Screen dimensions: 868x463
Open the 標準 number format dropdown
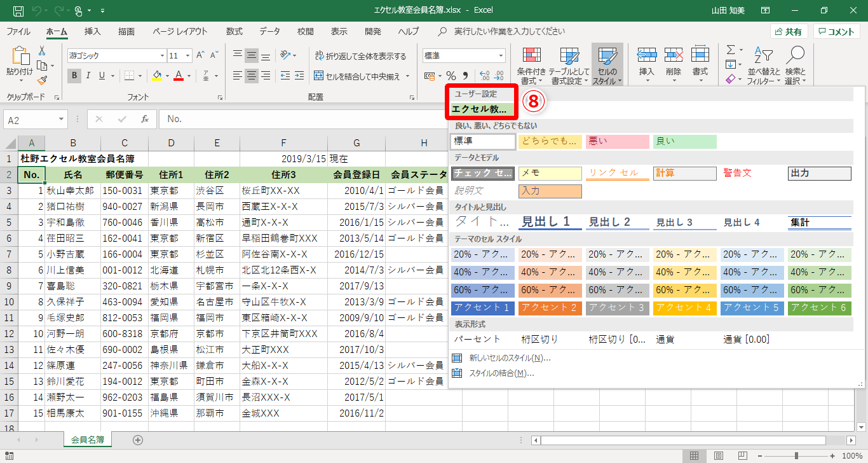(x=501, y=56)
